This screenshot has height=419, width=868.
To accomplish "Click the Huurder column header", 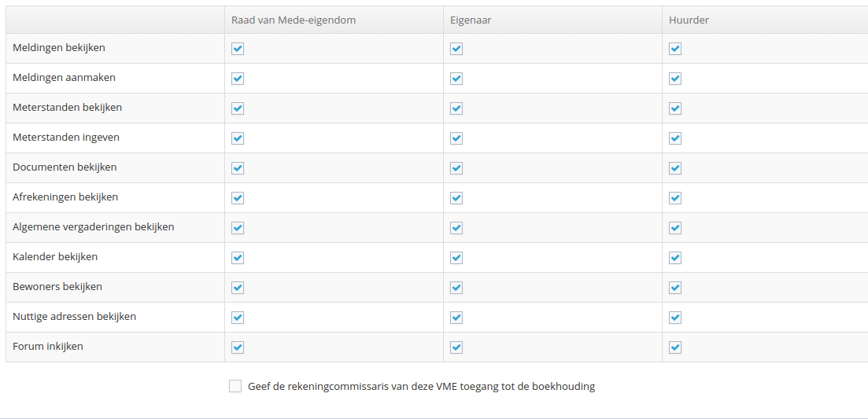I will click(689, 20).
